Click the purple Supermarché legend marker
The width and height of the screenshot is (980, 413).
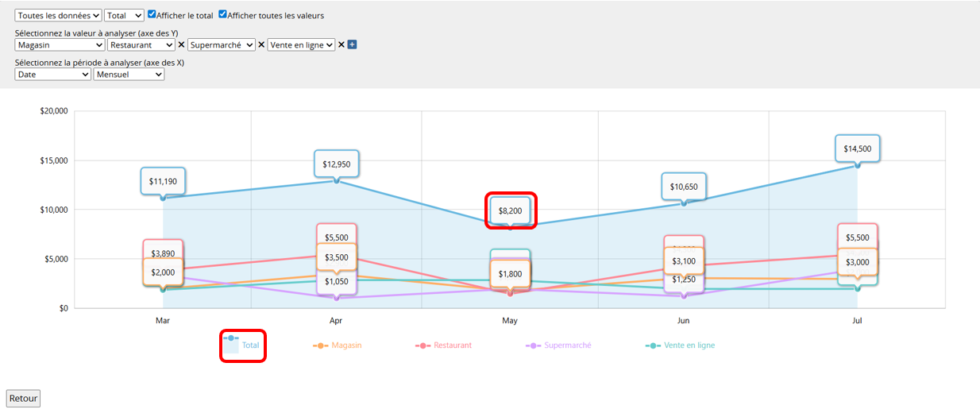[x=533, y=345]
